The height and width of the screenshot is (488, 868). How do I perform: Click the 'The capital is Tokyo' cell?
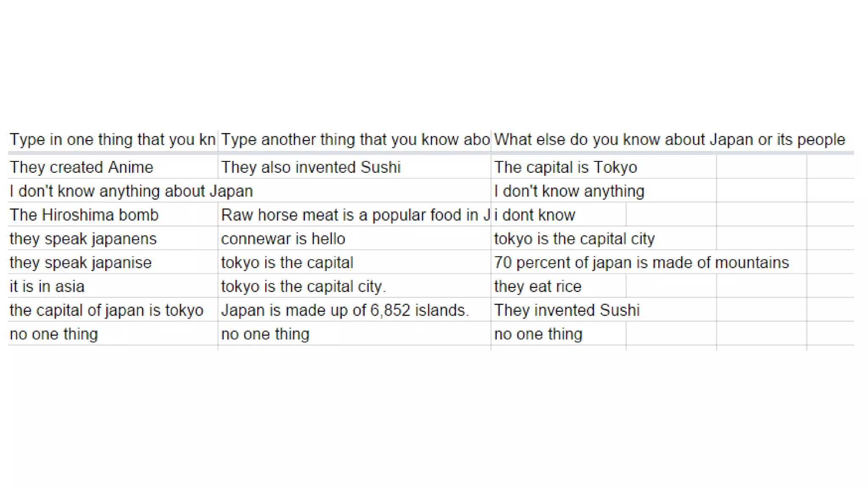pos(604,167)
